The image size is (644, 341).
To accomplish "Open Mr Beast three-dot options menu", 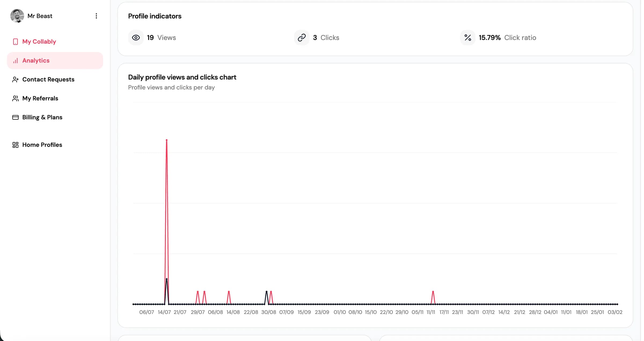I will pos(96,16).
